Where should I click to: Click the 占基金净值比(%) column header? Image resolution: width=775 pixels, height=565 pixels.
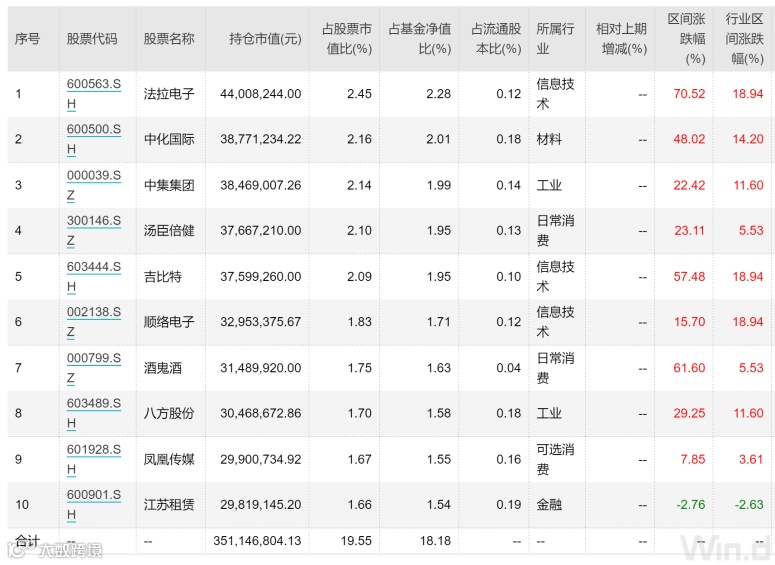point(420,39)
